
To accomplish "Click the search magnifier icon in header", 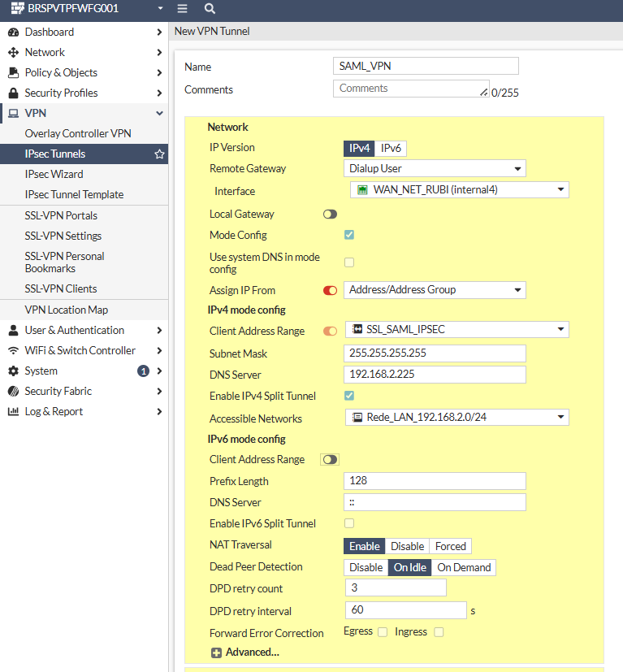I will pyautogui.click(x=210, y=8).
